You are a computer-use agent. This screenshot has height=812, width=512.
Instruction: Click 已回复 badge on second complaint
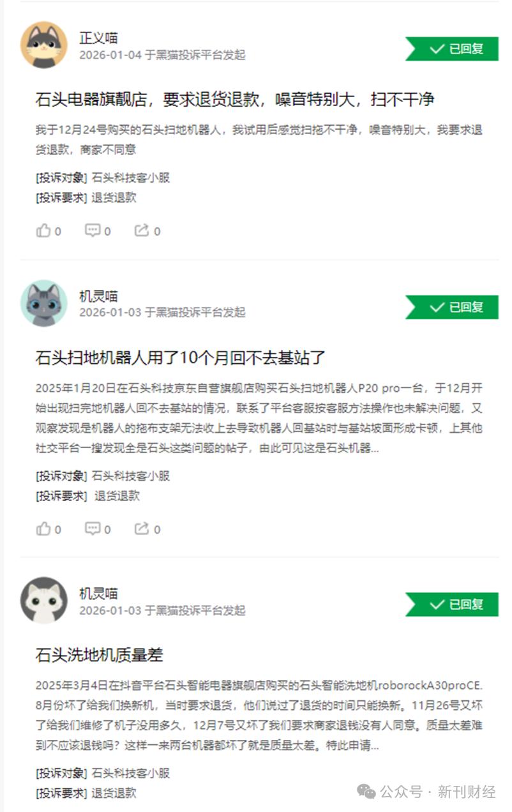[452, 307]
